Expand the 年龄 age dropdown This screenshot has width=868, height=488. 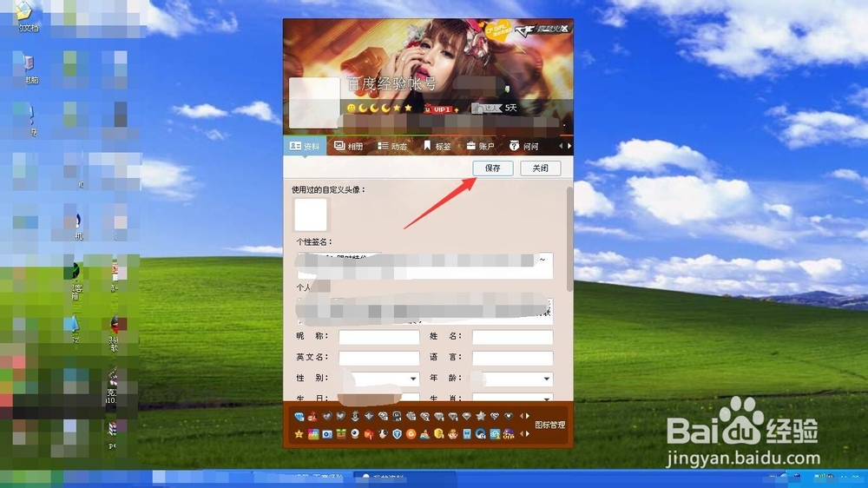click(546, 379)
